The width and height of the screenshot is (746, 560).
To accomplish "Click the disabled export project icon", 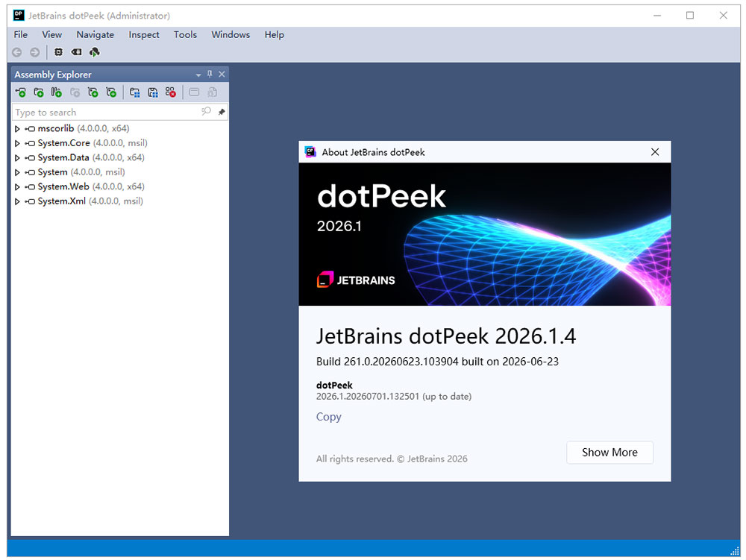I will pos(212,92).
